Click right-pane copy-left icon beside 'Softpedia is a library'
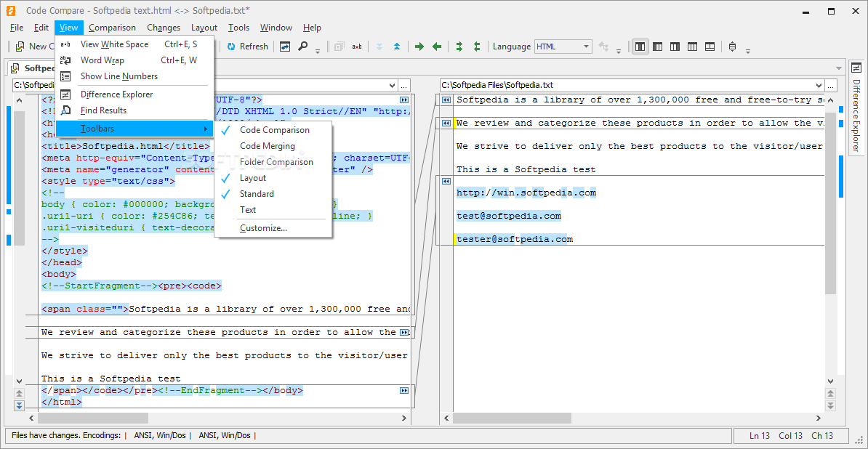Viewport: 868px width, 449px height. [446, 100]
